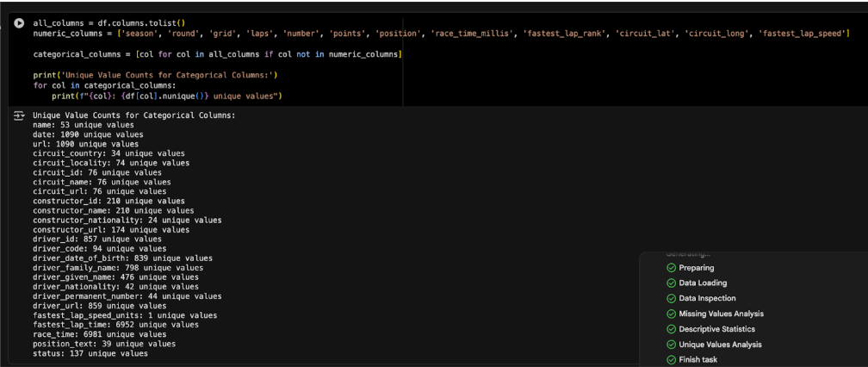Select output line 'status: 137 unique values'
868x367 pixels.
pyautogui.click(x=90, y=353)
